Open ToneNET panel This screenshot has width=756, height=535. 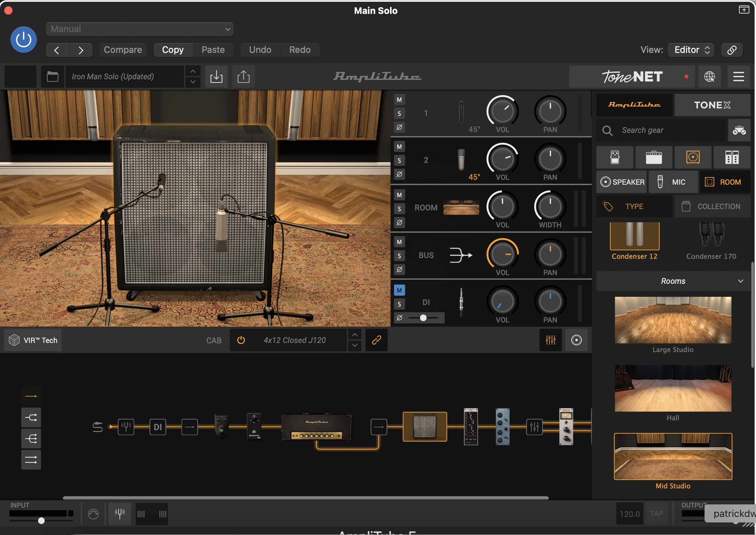pyautogui.click(x=632, y=76)
